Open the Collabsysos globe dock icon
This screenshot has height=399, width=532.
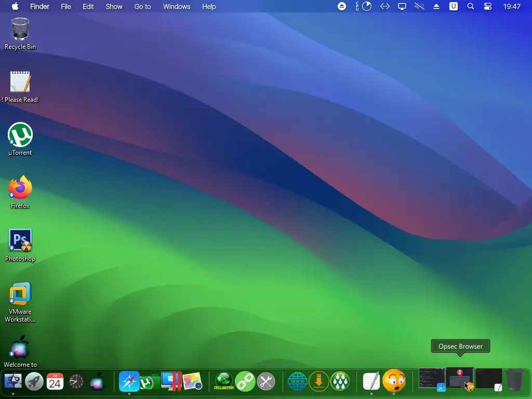coord(224,381)
